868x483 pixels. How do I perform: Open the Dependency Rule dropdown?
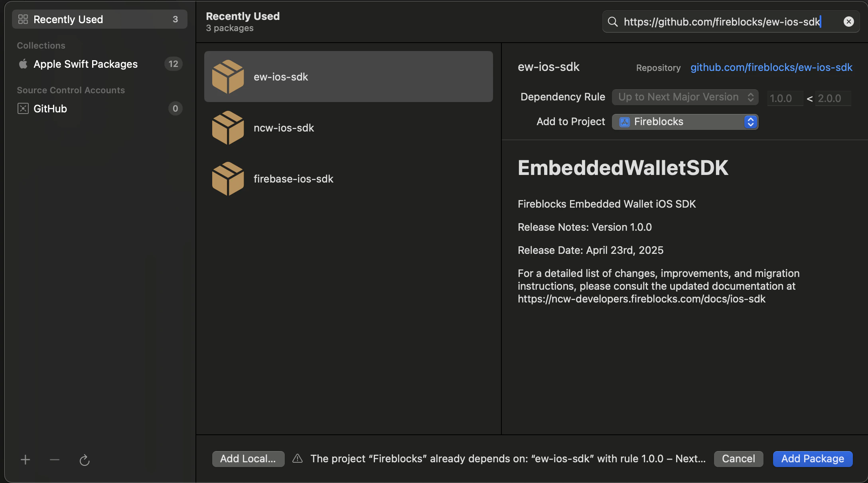(685, 97)
